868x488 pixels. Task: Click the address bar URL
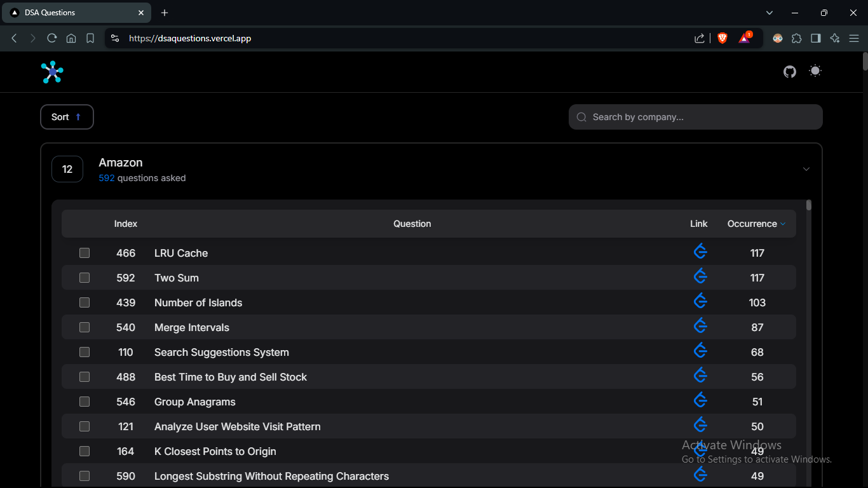coord(190,38)
